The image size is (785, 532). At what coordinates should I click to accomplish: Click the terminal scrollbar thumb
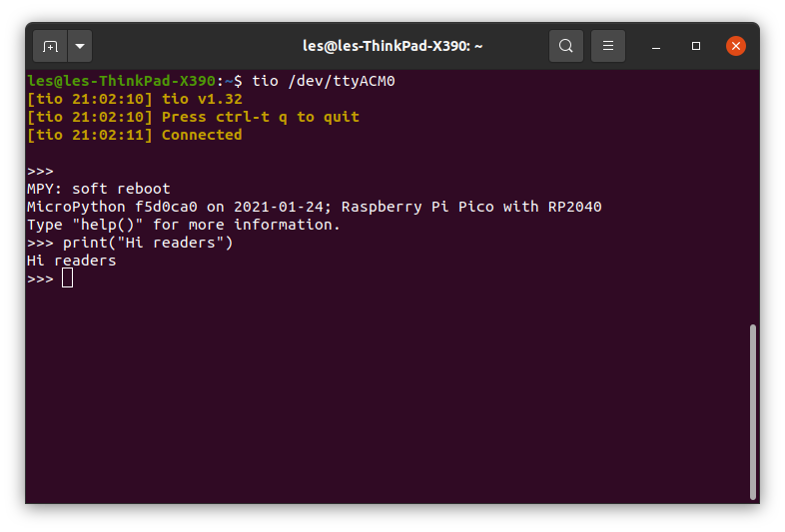(x=752, y=411)
